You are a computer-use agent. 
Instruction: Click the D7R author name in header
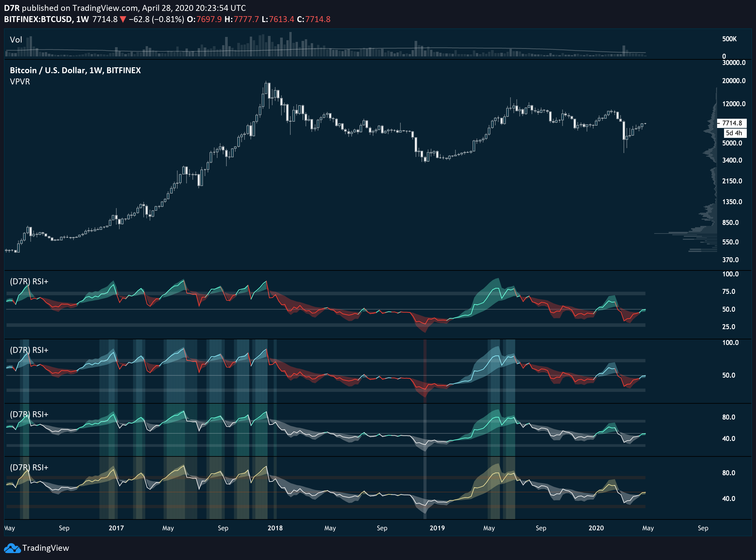tap(12, 8)
